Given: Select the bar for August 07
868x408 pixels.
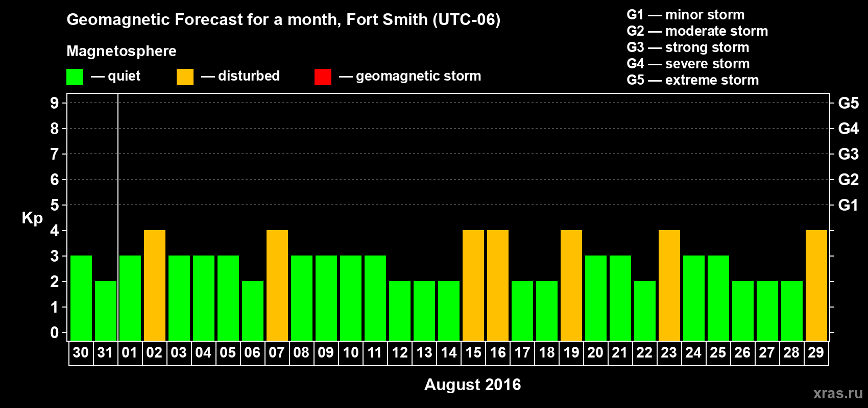Looking at the screenshot, I should tap(277, 286).
